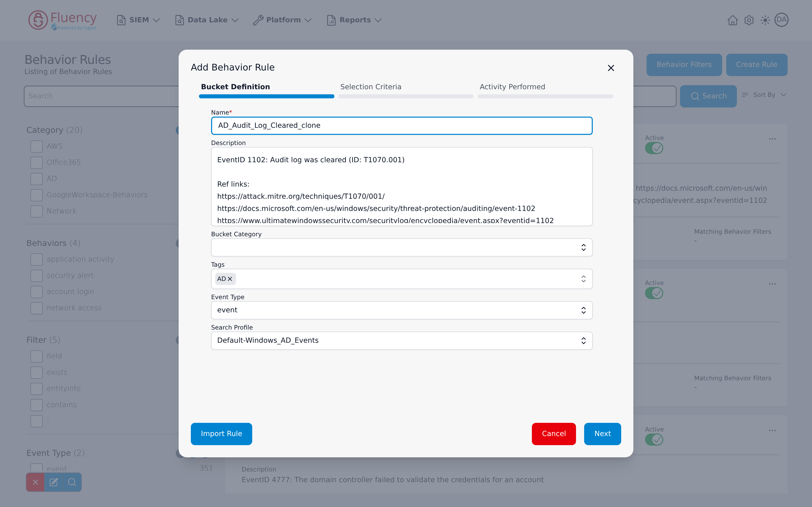Click the red X icon at bottom left
Viewport: 812px width, 507px height.
point(35,482)
